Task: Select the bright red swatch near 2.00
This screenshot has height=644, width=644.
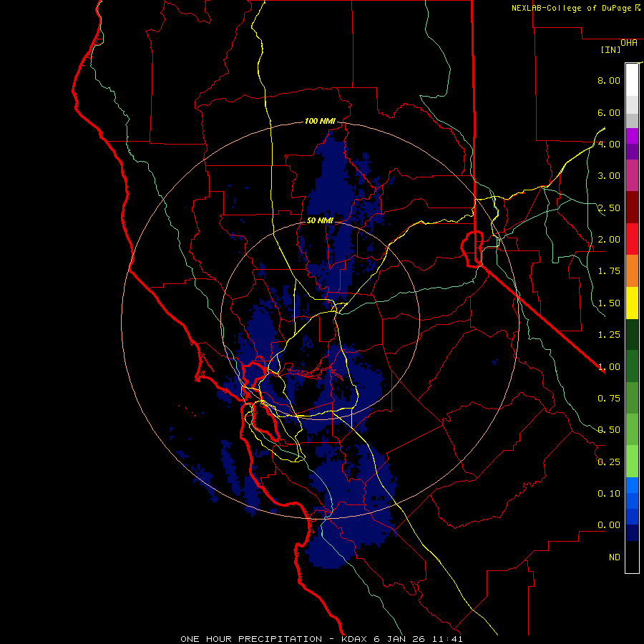Action: click(x=632, y=239)
